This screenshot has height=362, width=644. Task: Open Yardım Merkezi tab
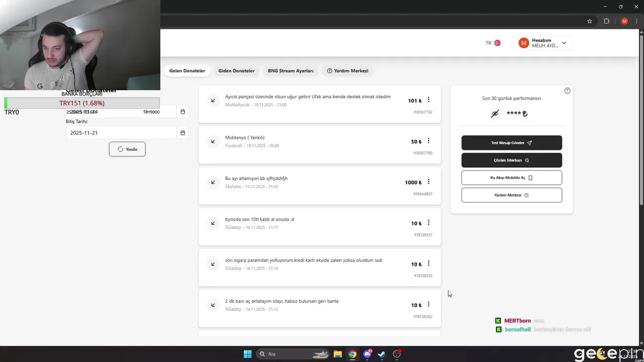[348, 71]
